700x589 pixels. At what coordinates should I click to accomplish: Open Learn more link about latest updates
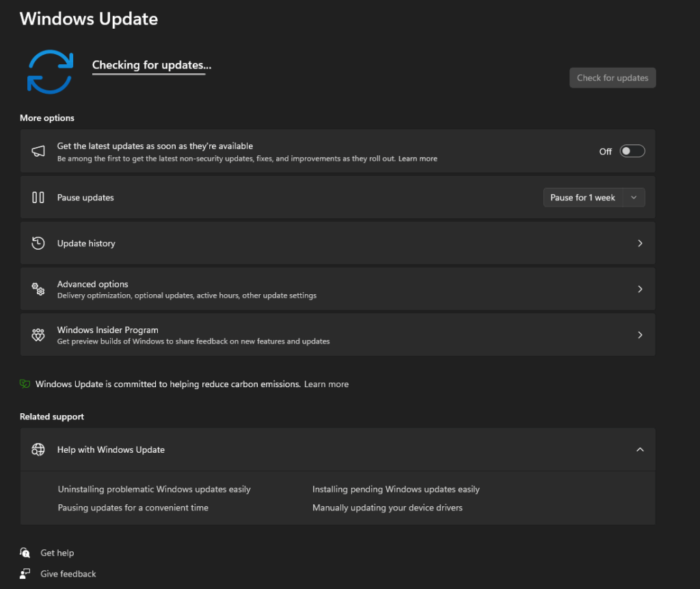(x=418, y=159)
